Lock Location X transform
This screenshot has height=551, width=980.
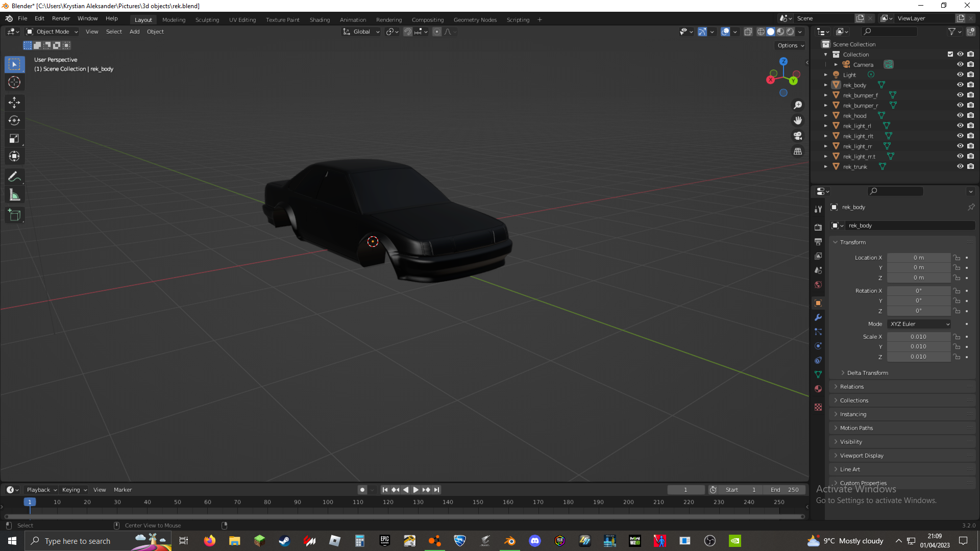point(957,258)
